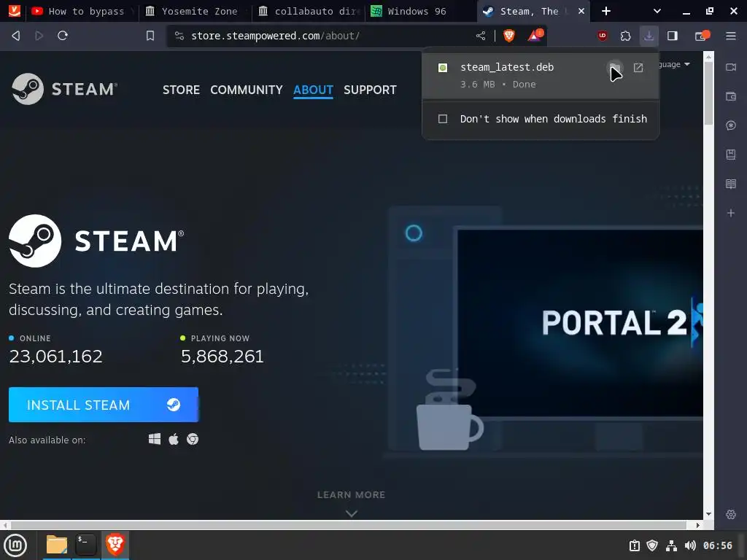Enable Don't show when downloads finish checkbox
Screen dimensions: 747x560
coord(443,119)
